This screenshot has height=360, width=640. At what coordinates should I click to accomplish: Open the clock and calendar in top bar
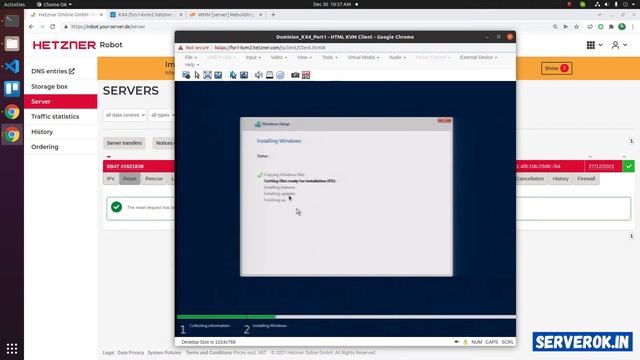[332, 4]
